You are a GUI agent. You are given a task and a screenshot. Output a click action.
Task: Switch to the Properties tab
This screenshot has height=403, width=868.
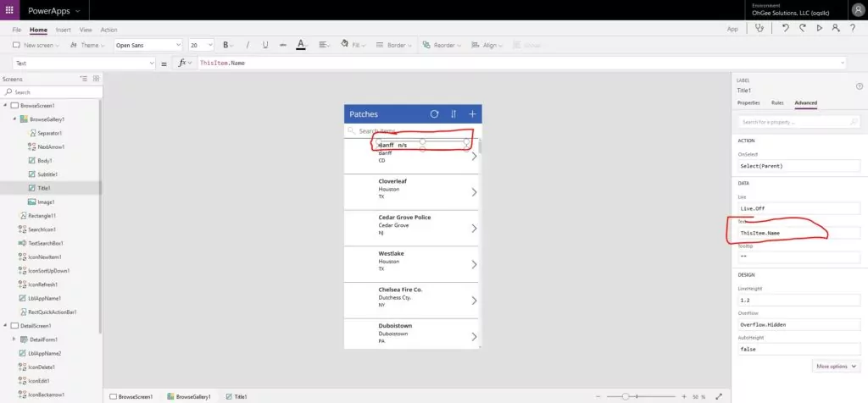point(748,102)
